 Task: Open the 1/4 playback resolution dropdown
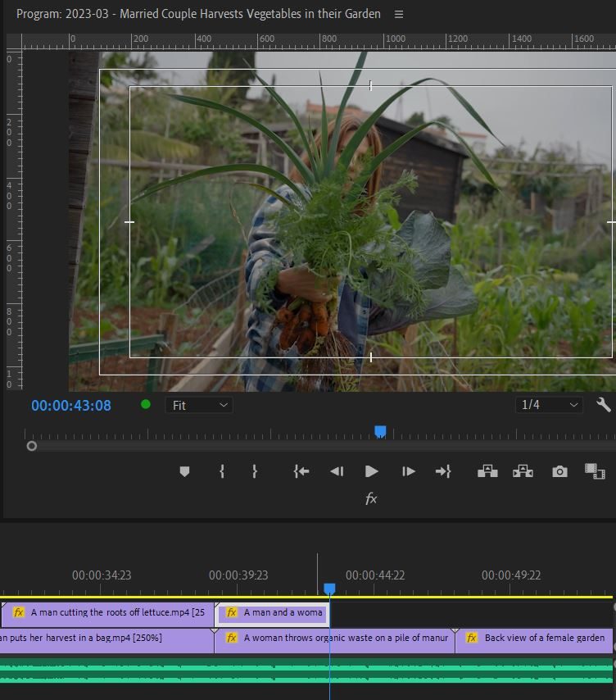tap(549, 405)
